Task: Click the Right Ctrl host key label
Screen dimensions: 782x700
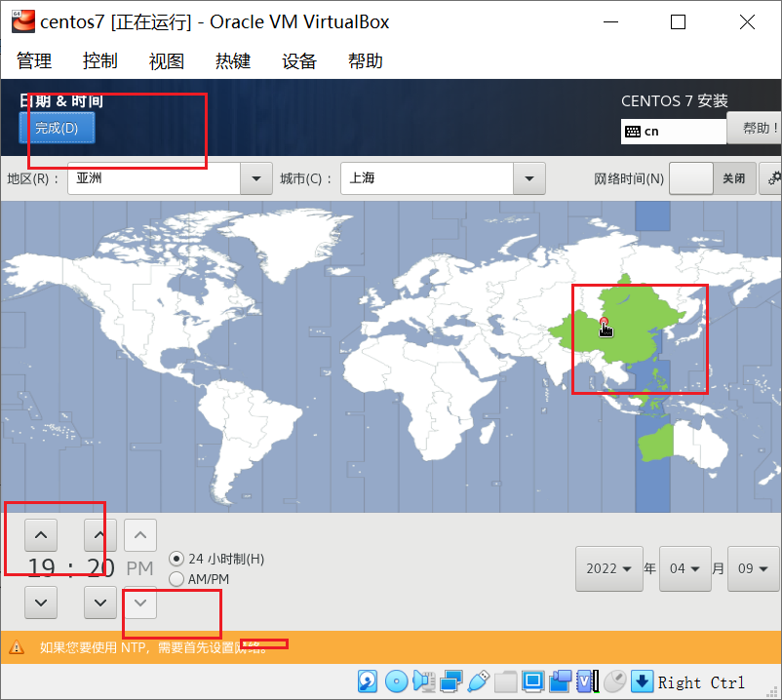Action: click(701, 682)
